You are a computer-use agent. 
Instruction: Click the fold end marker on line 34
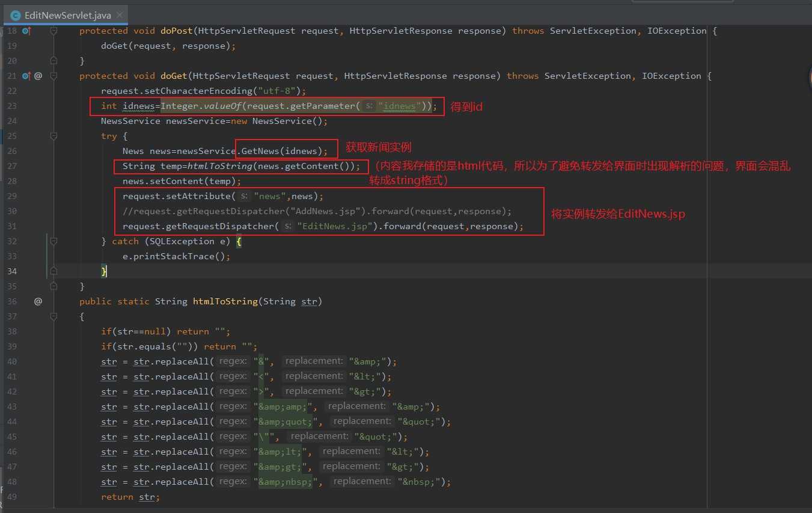[x=53, y=271]
